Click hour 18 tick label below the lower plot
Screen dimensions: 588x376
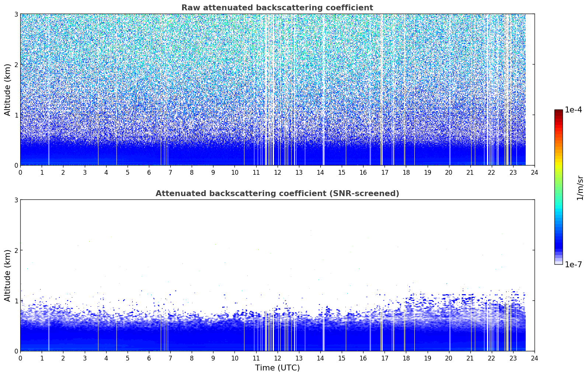(406, 358)
